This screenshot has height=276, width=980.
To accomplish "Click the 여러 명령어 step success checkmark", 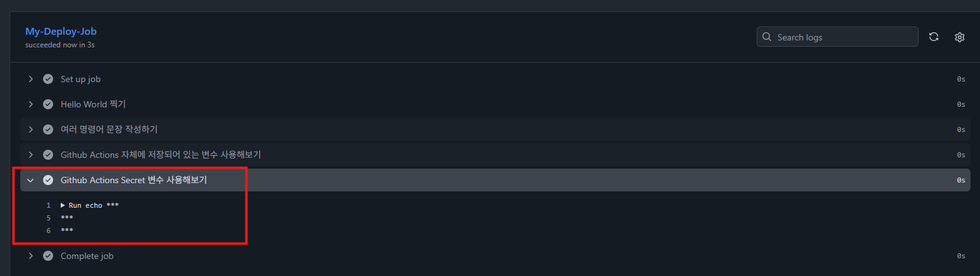I will (48, 129).
